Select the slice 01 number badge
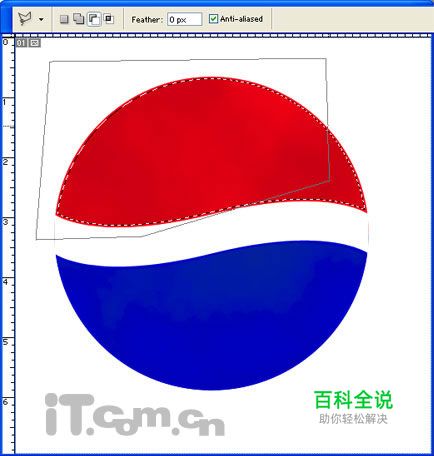This screenshot has width=434, height=456. coord(21,43)
